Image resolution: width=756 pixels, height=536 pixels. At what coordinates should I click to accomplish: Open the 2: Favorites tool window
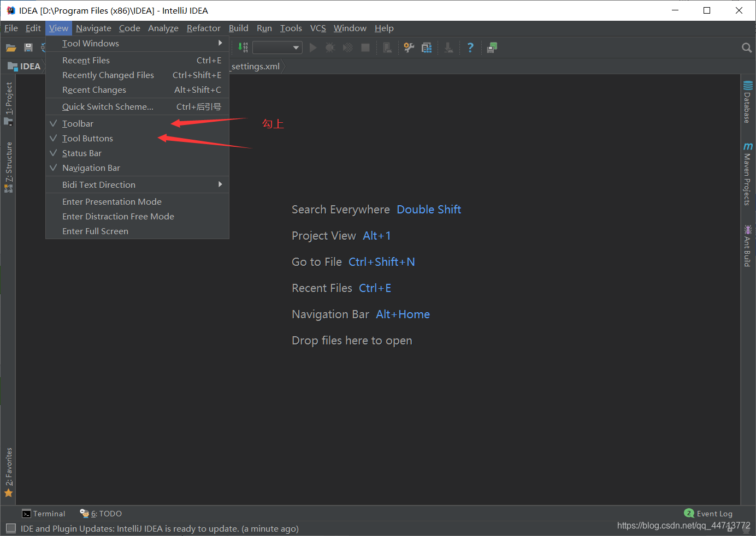click(8, 472)
